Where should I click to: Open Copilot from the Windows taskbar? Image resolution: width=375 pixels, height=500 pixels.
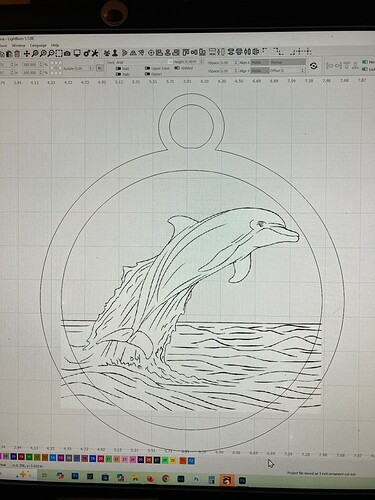60,475
